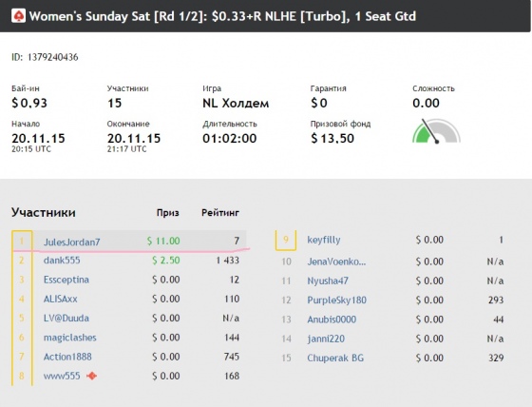Screen dimensions: 532x407
Task: Click the magiclashes player name
Action: point(70,338)
